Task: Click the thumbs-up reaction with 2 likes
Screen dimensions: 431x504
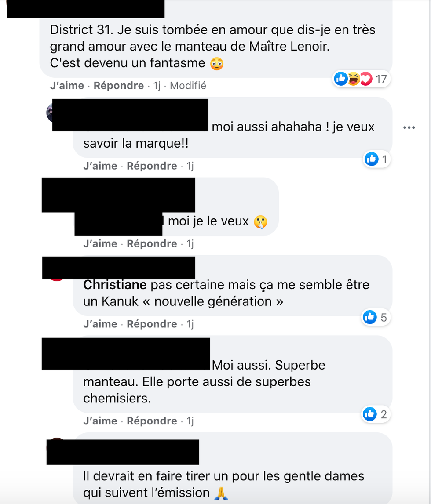Action: click(370, 414)
